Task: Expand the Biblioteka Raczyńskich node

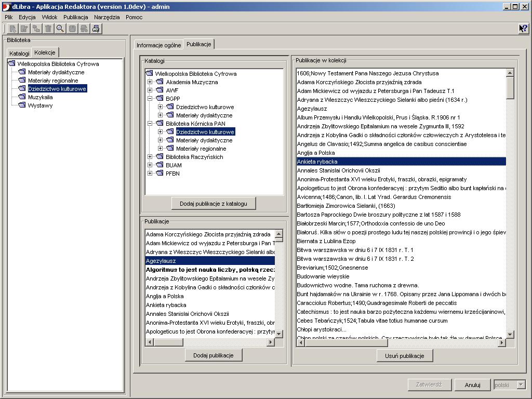Action: [x=150, y=157]
